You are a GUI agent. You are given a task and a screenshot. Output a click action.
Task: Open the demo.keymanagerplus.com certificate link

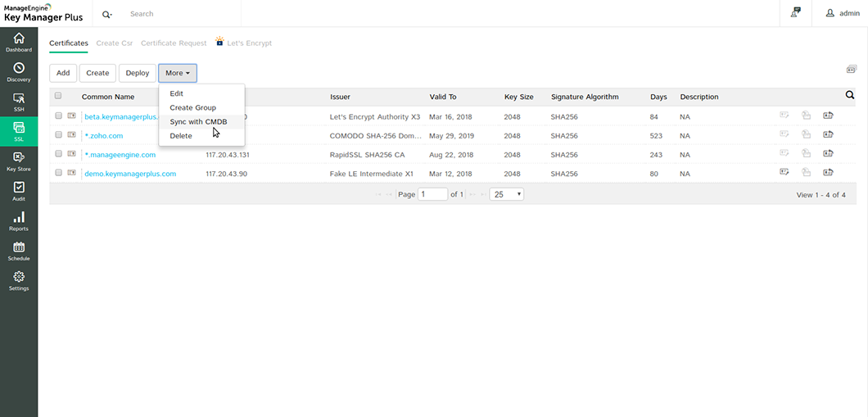tap(130, 174)
